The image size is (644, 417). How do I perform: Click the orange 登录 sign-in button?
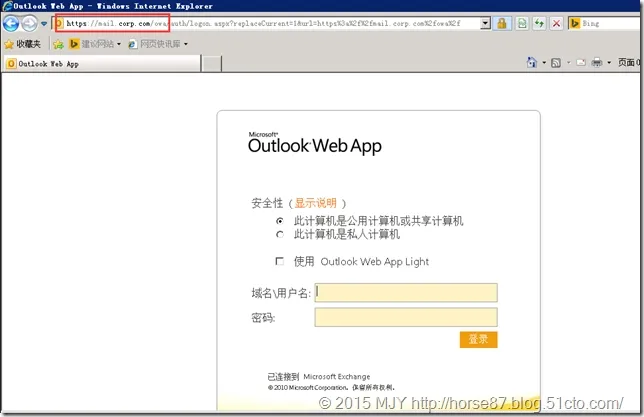click(478, 339)
